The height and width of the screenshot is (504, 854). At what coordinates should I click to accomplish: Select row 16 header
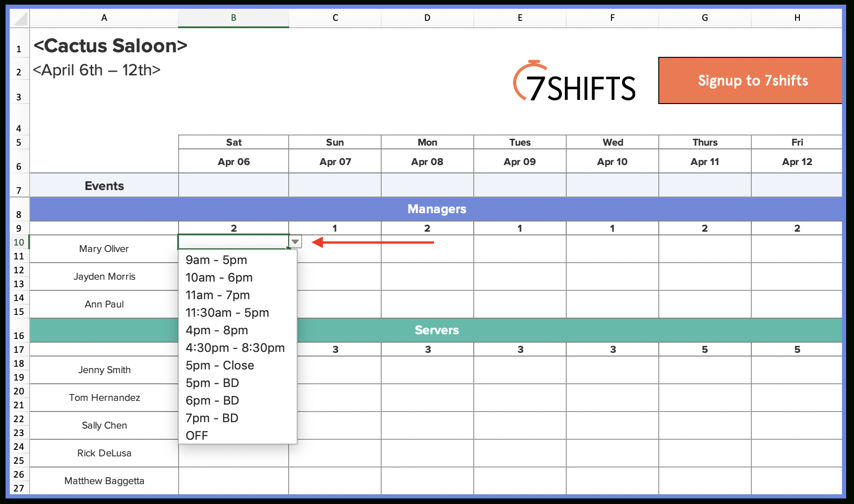tap(19, 330)
